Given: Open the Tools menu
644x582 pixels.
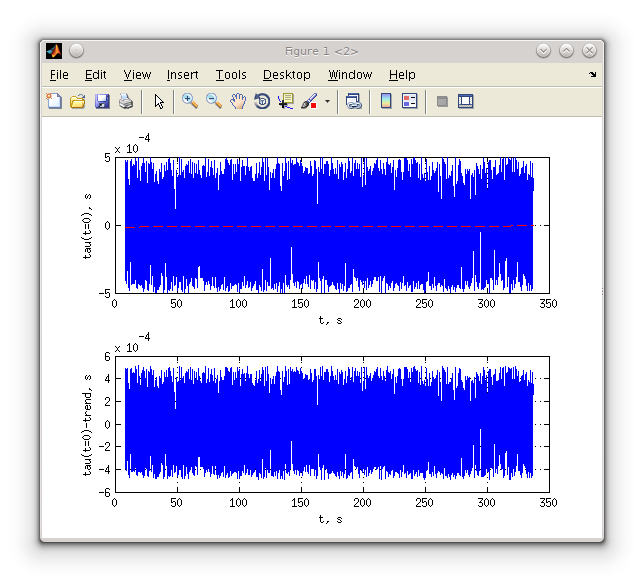Looking at the screenshot, I should (x=231, y=75).
